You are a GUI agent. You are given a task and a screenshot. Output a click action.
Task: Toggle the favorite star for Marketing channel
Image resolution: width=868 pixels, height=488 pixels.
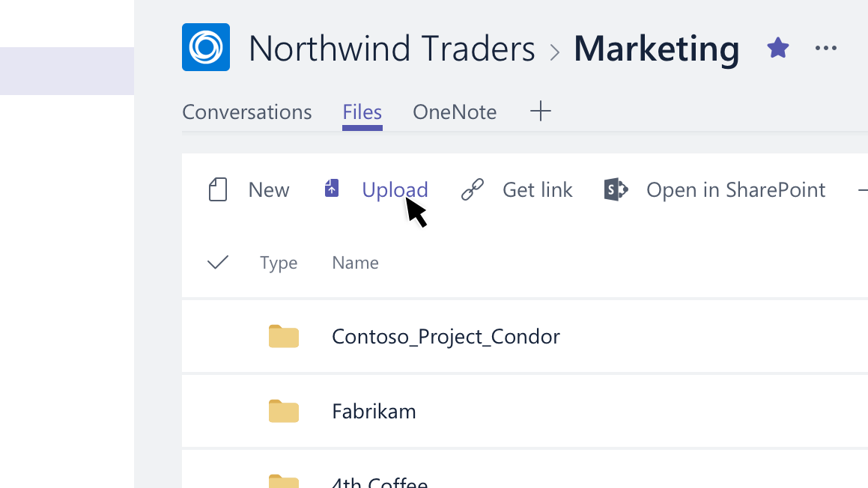(778, 48)
